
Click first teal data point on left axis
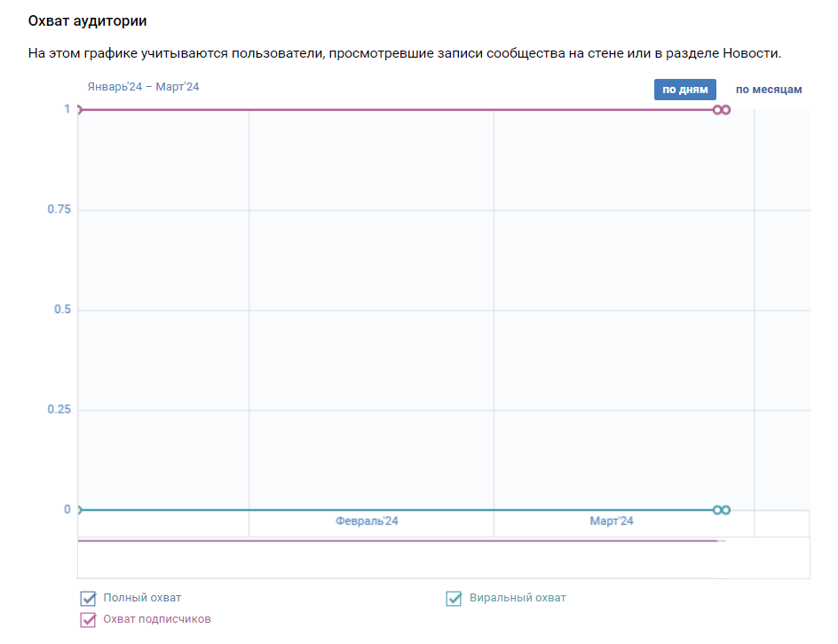(78, 510)
